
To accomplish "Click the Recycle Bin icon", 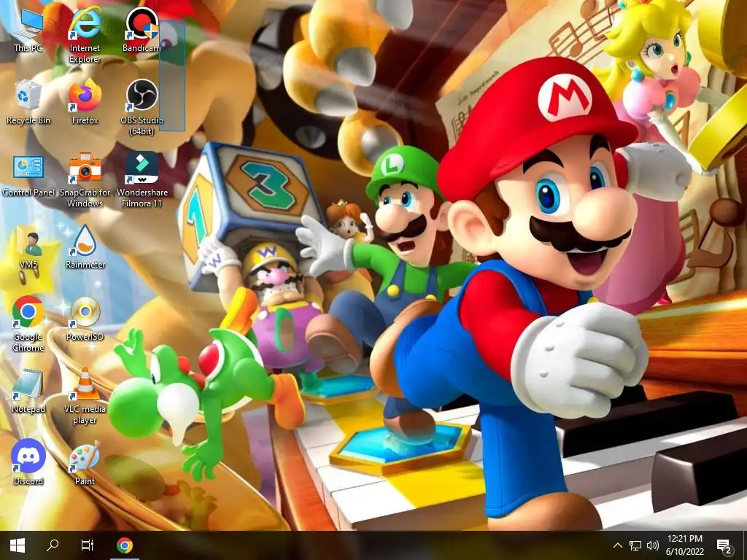I will pyautogui.click(x=28, y=101).
